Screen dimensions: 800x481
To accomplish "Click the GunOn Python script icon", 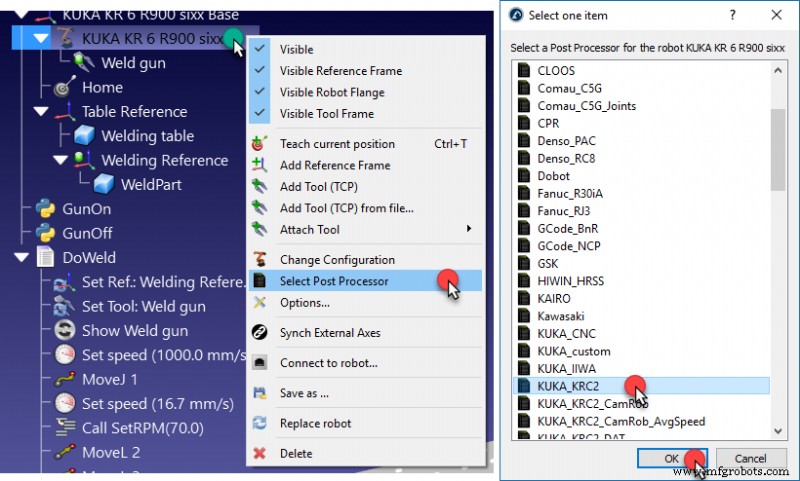I will click(x=44, y=209).
